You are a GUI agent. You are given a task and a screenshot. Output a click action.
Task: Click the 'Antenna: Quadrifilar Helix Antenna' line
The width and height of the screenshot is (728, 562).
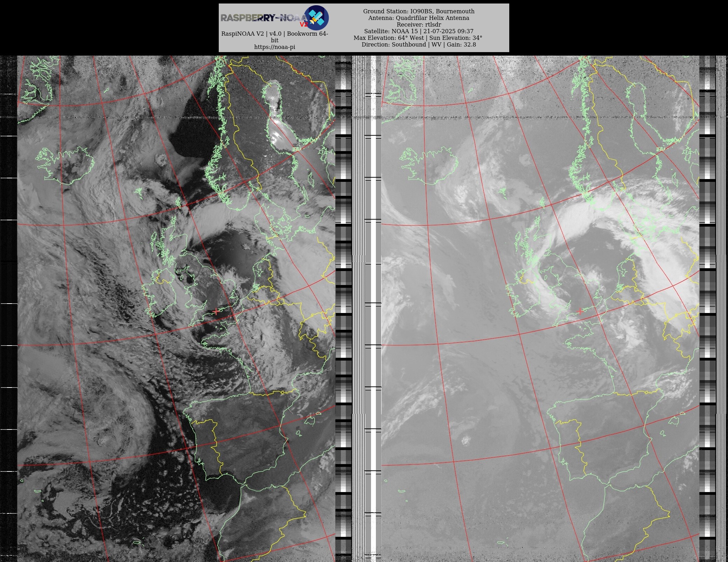click(419, 18)
